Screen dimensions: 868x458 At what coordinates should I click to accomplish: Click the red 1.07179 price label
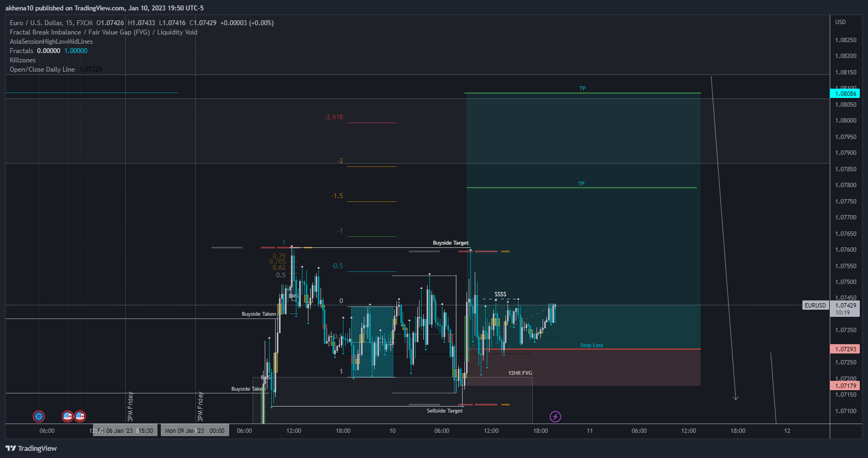(845, 386)
